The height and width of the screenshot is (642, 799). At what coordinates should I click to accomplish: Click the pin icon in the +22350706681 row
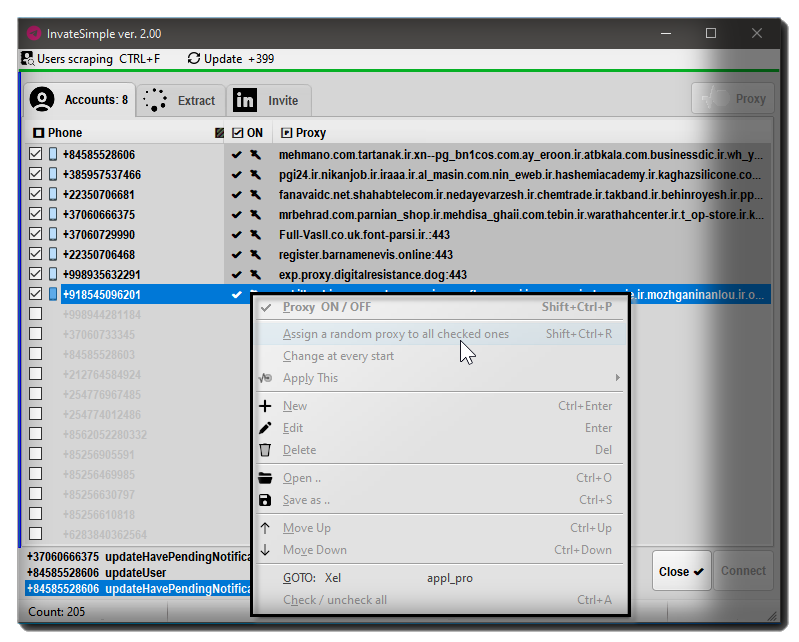click(255, 194)
